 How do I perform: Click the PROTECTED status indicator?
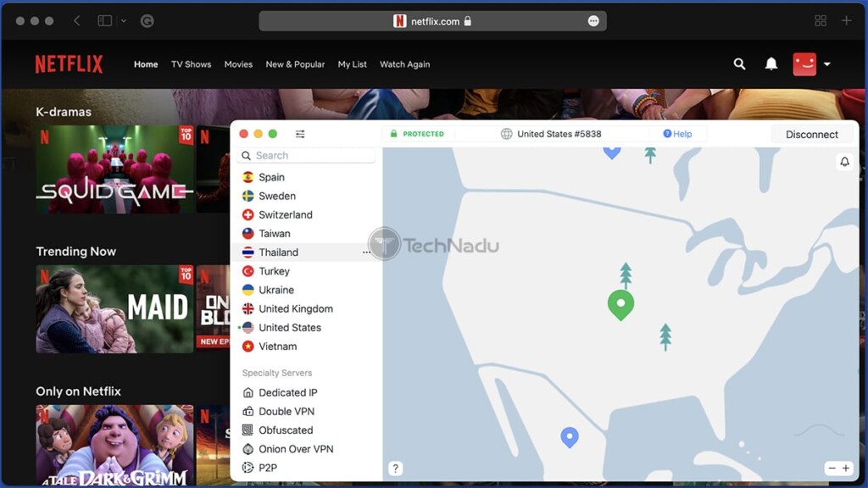tap(417, 134)
